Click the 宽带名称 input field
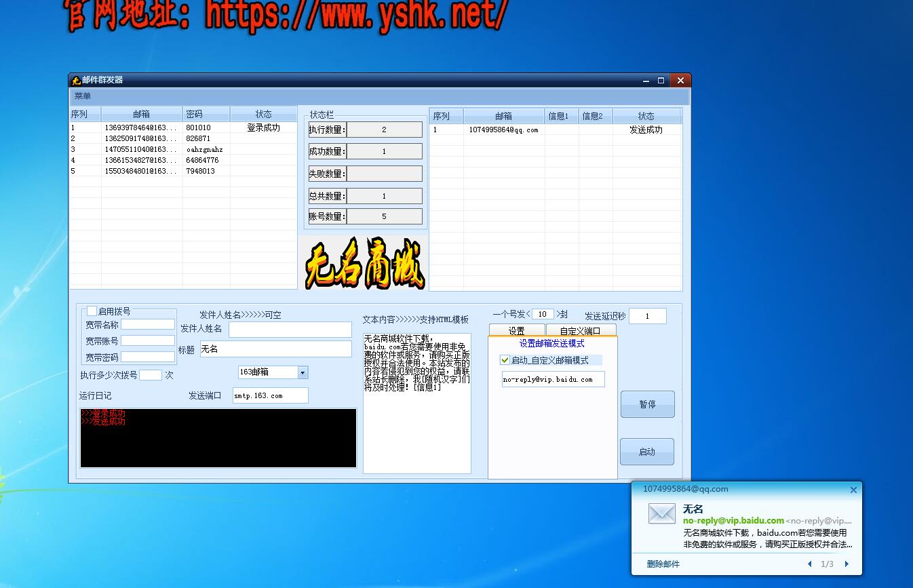Image resolution: width=913 pixels, height=588 pixels. click(148, 325)
